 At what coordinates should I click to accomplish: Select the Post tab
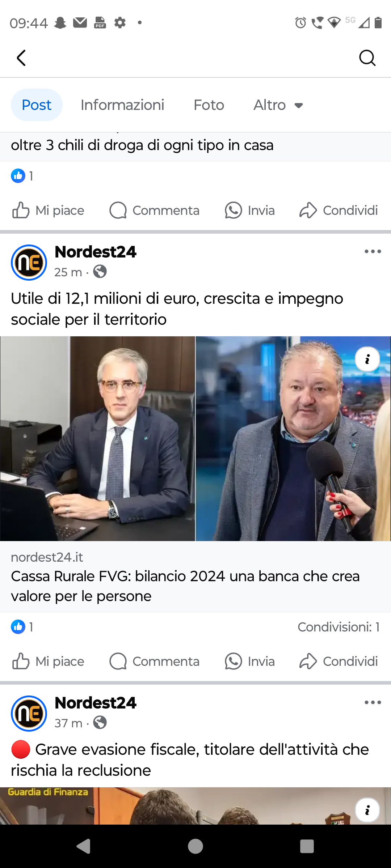(x=37, y=105)
